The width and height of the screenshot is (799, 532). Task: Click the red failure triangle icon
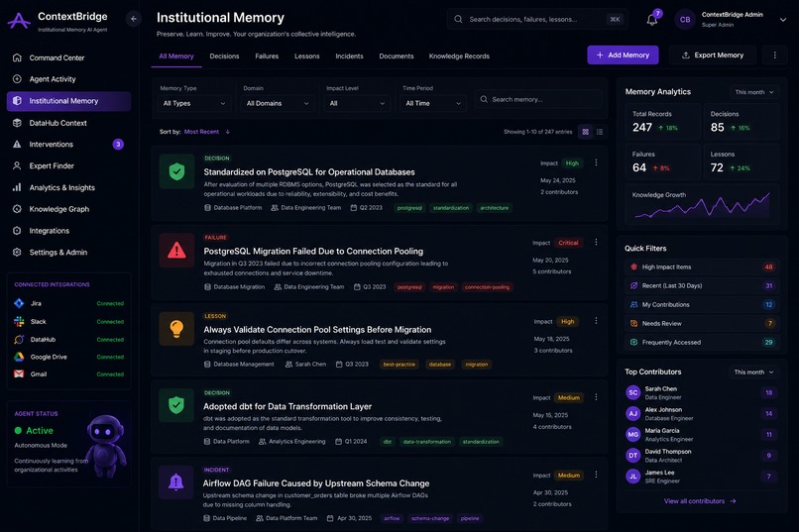[x=176, y=251]
